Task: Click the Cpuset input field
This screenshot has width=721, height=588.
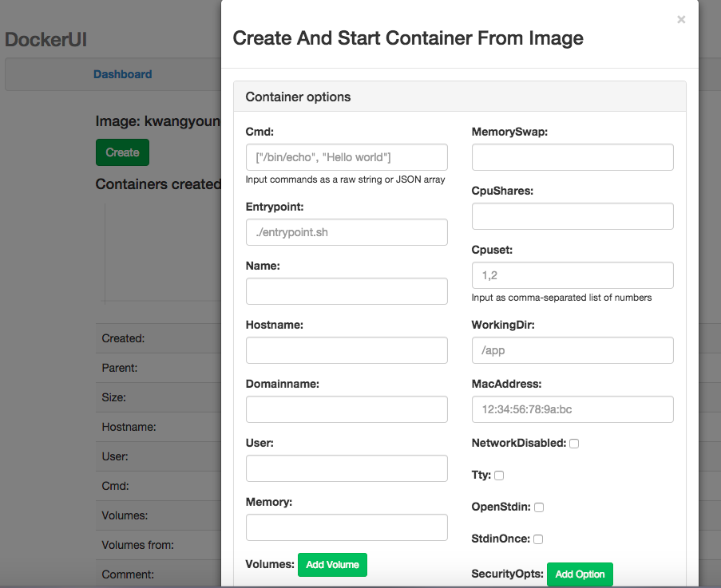Action: click(572, 275)
